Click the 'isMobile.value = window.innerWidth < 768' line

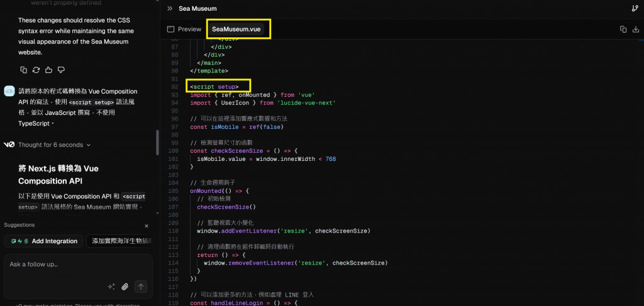pyautogui.click(x=267, y=159)
